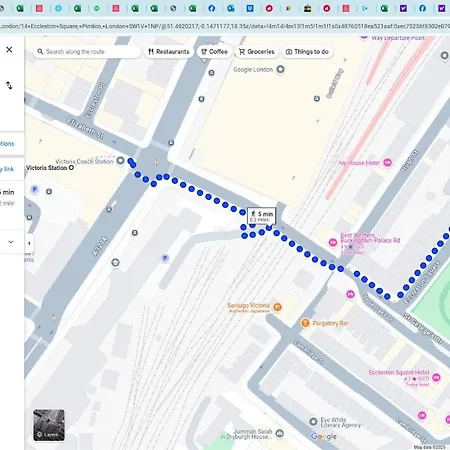The width and height of the screenshot is (450, 450).
Task: Click the 5 min walking route label
Action: point(262,216)
